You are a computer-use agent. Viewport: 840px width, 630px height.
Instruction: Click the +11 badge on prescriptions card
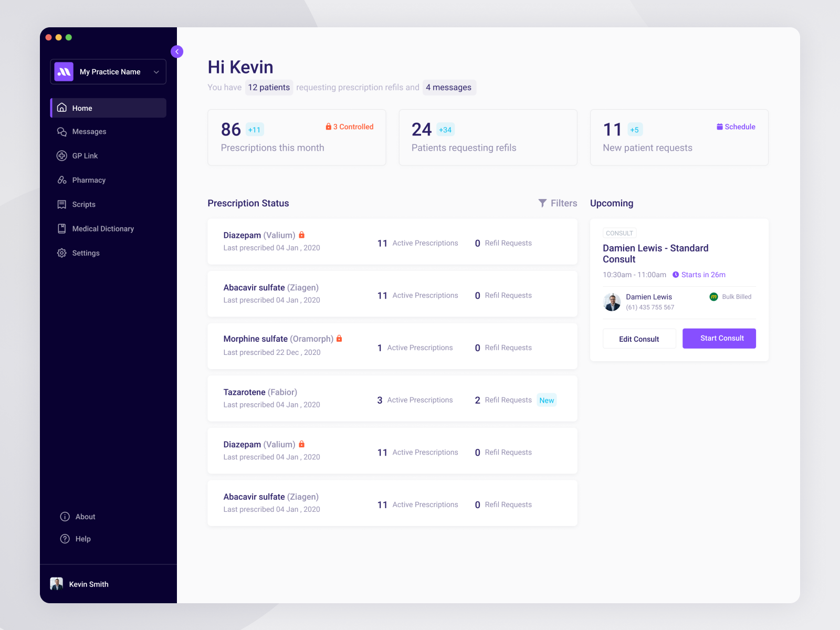(x=255, y=130)
